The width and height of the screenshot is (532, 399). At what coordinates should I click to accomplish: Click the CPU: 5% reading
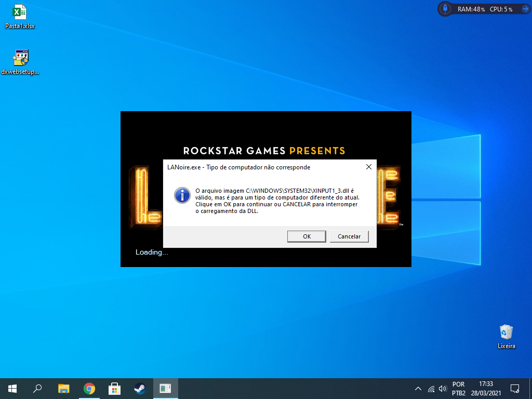tap(501, 9)
